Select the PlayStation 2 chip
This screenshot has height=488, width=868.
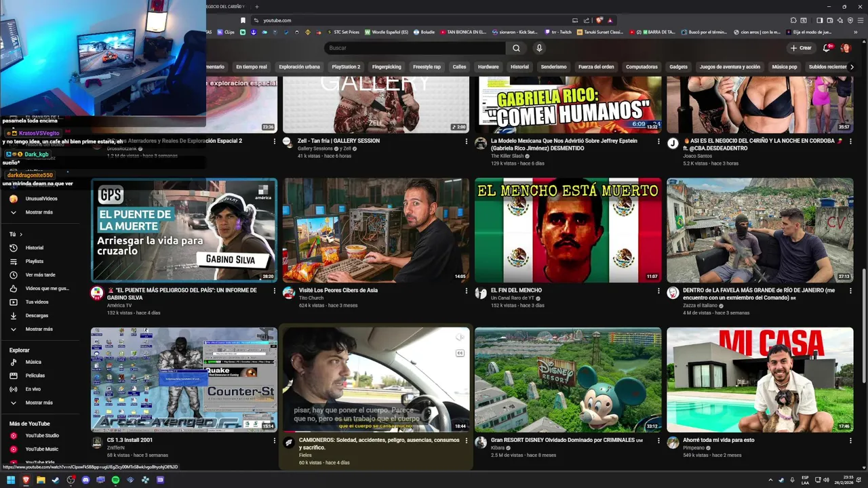click(346, 67)
